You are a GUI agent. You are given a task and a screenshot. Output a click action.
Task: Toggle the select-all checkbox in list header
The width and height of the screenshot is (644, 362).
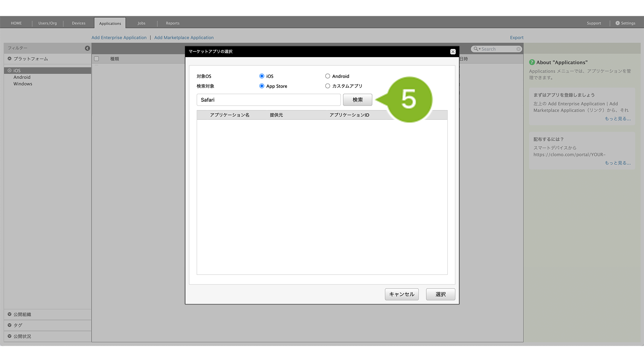pyautogui.click(x=96, y=59)
